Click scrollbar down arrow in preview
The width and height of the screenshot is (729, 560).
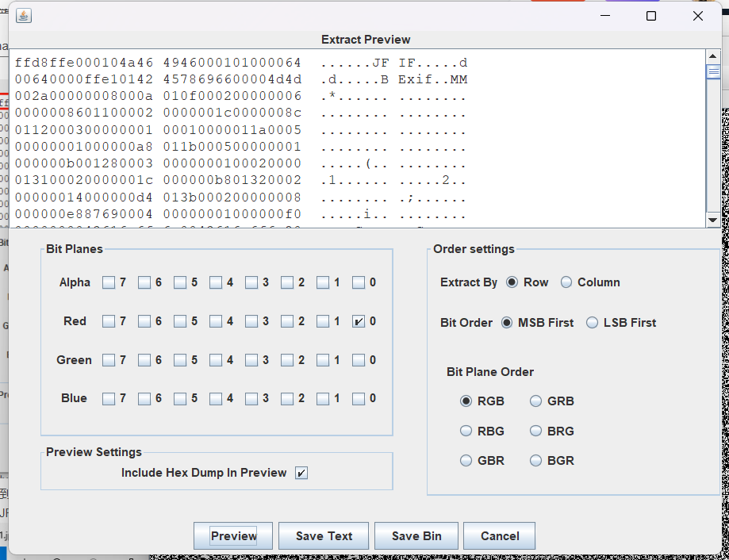pos(712,220)
